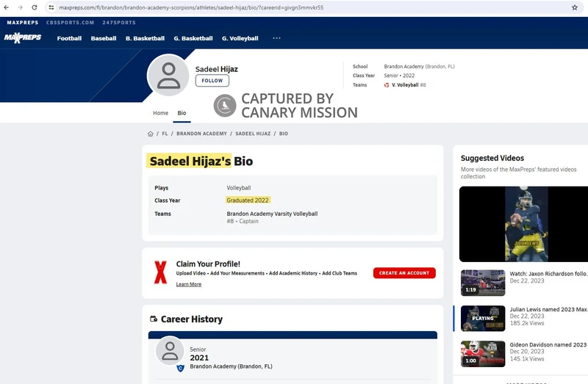Viewport: 588px width, 384px height.
Task: Open the Learn More link
Action: [x=188, y=284]
